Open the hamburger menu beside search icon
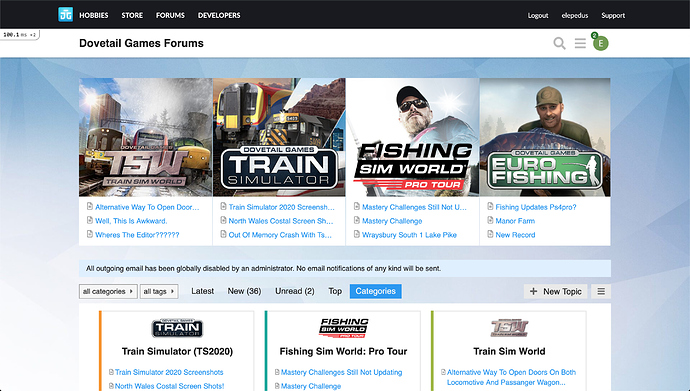Screen dimensions: 690x391 click(580, 43)
